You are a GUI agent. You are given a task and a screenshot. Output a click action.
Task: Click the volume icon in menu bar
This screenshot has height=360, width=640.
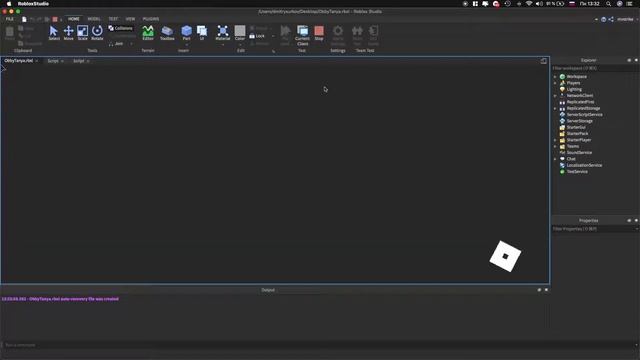click(539, 4)
